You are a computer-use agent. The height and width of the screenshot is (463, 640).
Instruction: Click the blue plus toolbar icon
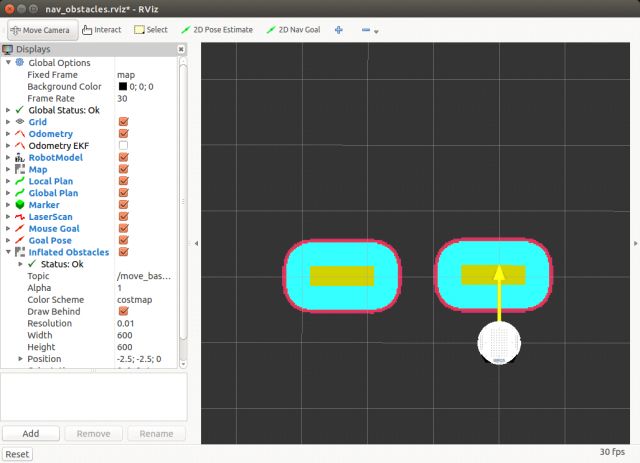339,30
